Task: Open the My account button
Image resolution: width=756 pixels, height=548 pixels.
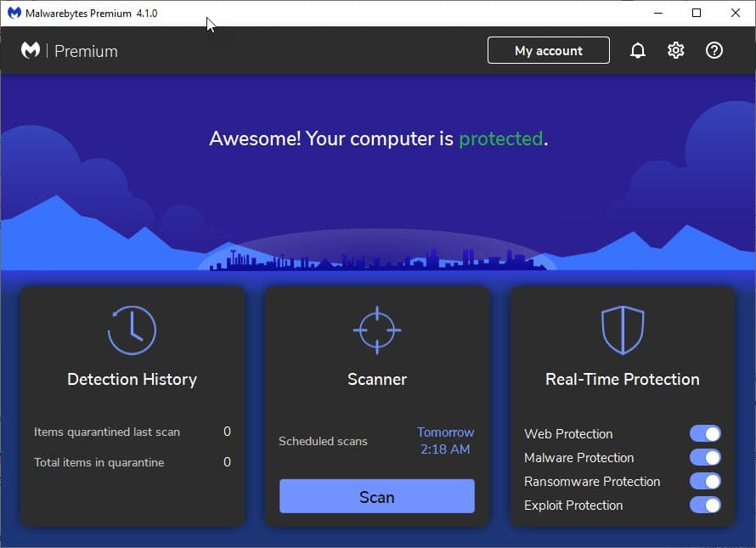Action: point(548,51)
